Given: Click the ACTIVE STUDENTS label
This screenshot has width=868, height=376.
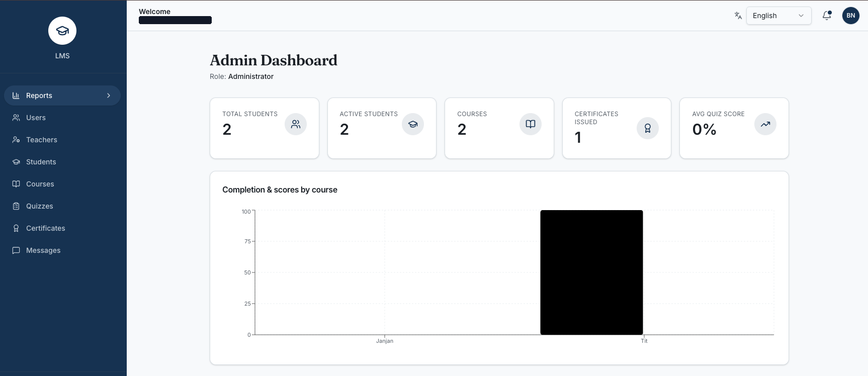Looking at the screenshot, I should pos(369,114).
